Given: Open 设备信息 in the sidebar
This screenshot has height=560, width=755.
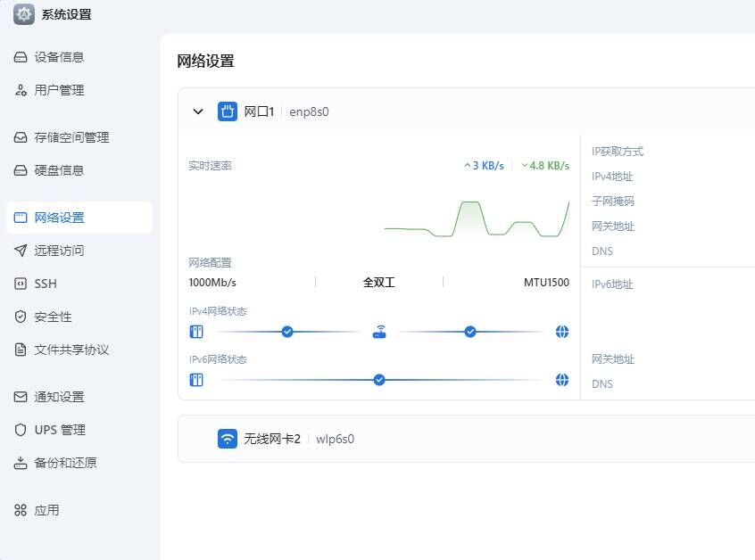Looking at the screenshot, I should click(x=79, y=57).
